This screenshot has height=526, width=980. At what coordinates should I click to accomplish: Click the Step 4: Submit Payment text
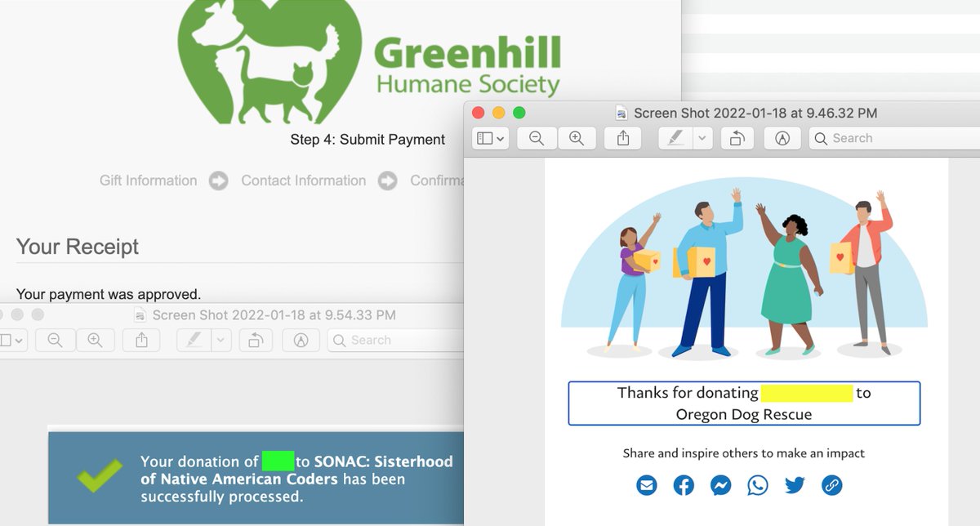[367, 140]
